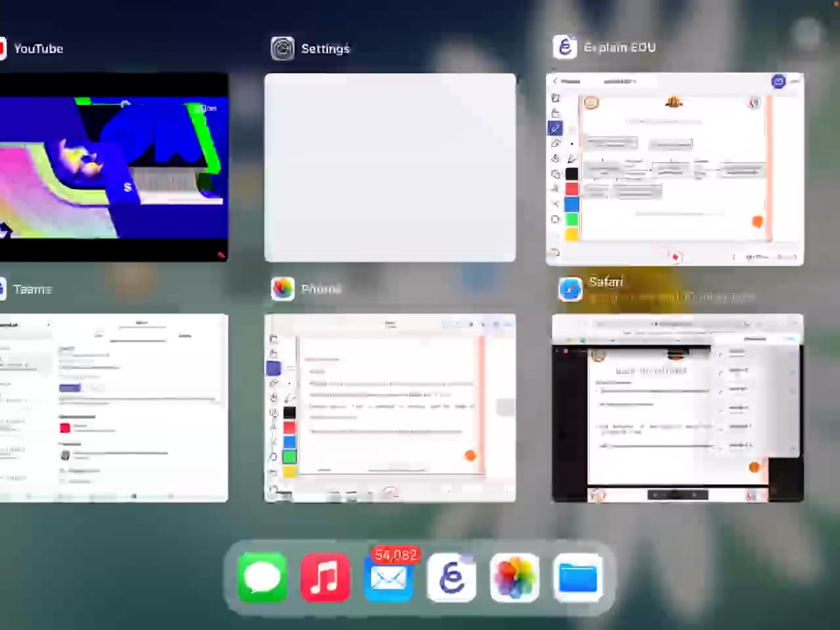Tap the Explain EDU icon in the dock

click(451, 577)
